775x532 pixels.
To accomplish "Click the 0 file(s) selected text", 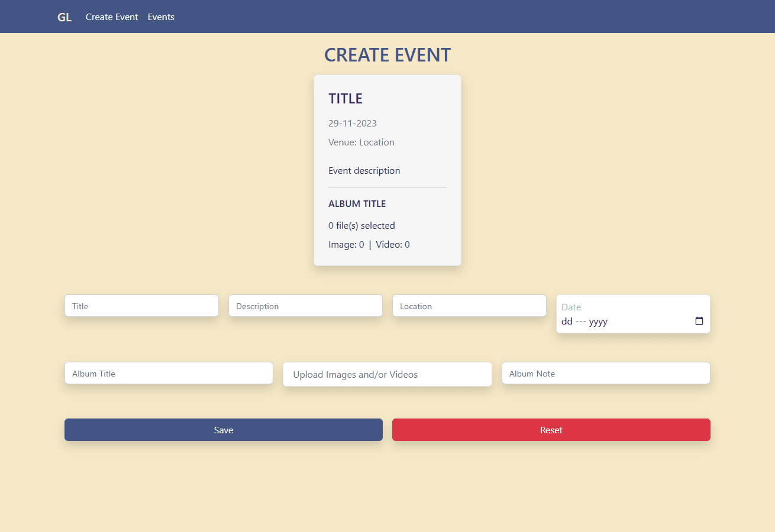I will point(362,226).
